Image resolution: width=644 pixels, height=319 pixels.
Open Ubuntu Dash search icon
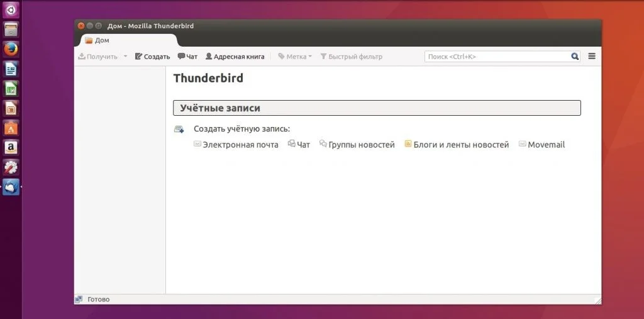(x=11, y=9)
